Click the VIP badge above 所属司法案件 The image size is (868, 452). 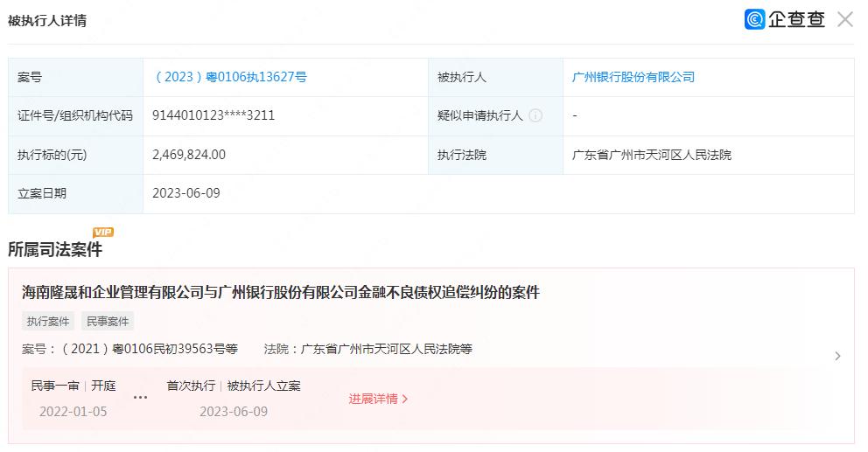point(103,233)
